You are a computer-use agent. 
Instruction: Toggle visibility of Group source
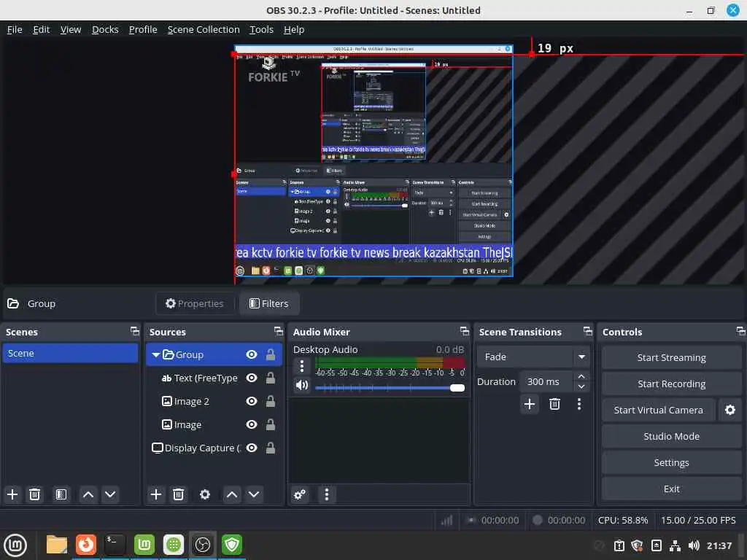(x=252, y=354)
